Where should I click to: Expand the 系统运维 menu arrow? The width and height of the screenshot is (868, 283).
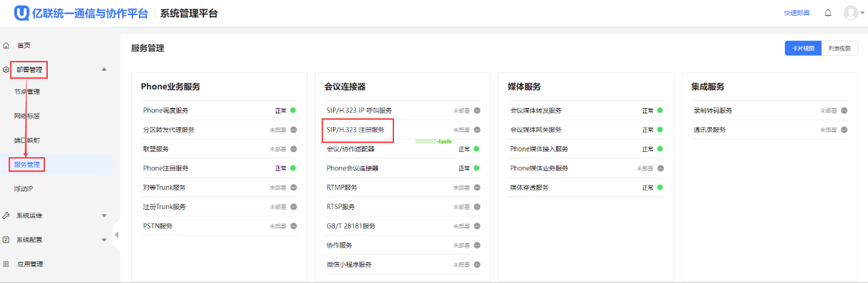(104, 216)
